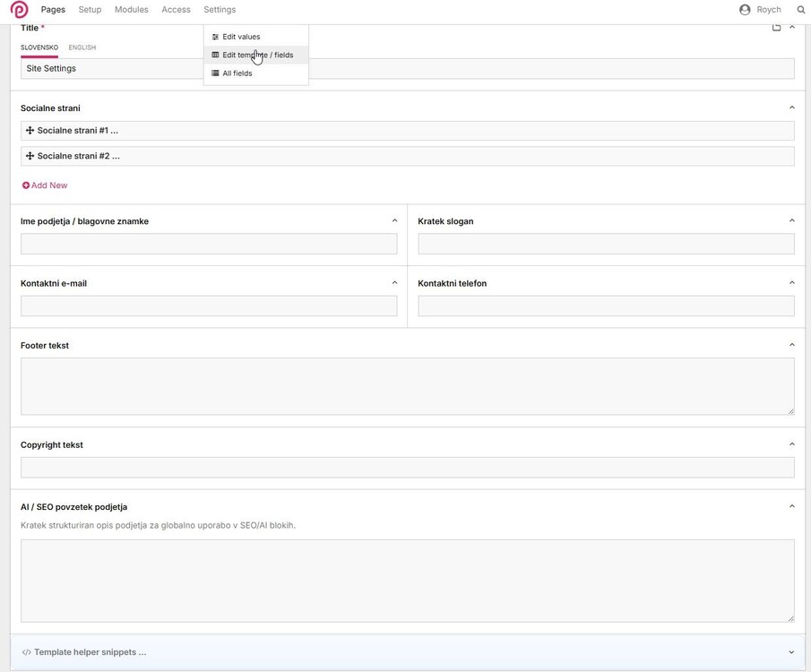Click into the Kontaktni e-mail input

209,306
